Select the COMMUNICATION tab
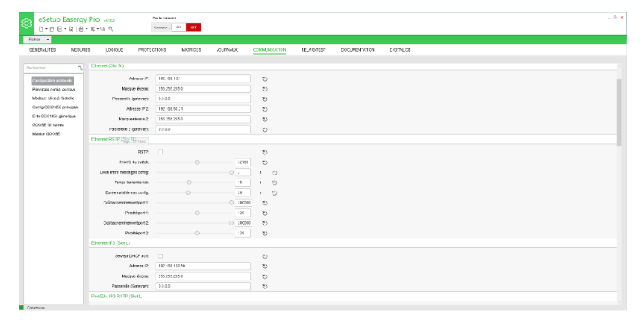The width and height of the screenshot is (644, 320). (x=269, y=50)
